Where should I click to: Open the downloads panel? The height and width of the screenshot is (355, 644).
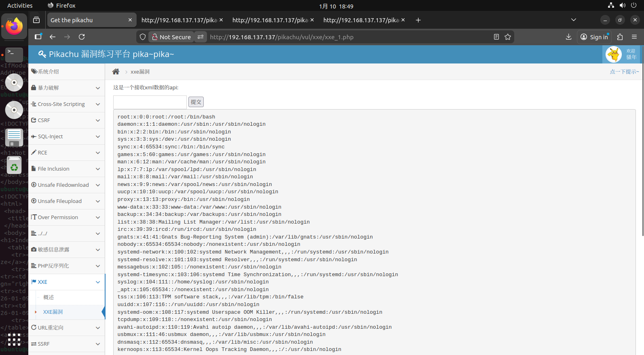coord(568,37)
